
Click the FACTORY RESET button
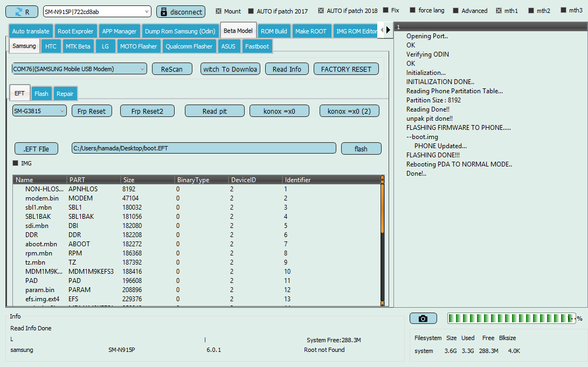(x=346, y=69)
